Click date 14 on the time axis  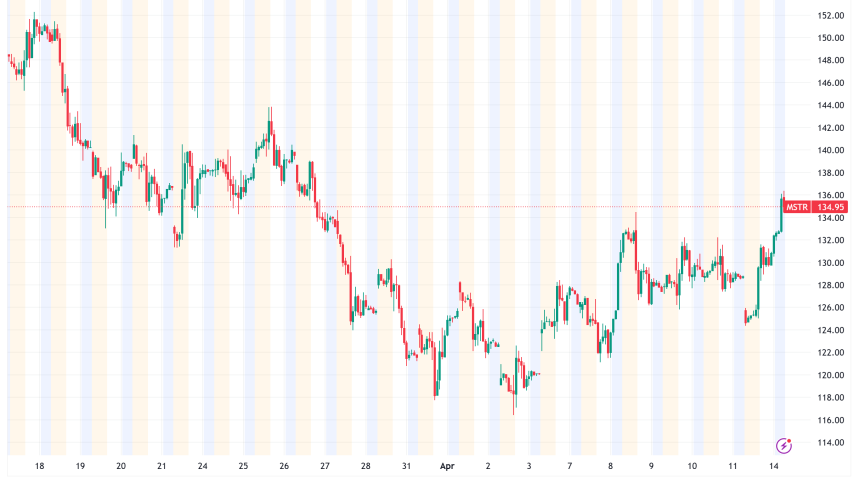pyautogui.click(x=774, y=466)
